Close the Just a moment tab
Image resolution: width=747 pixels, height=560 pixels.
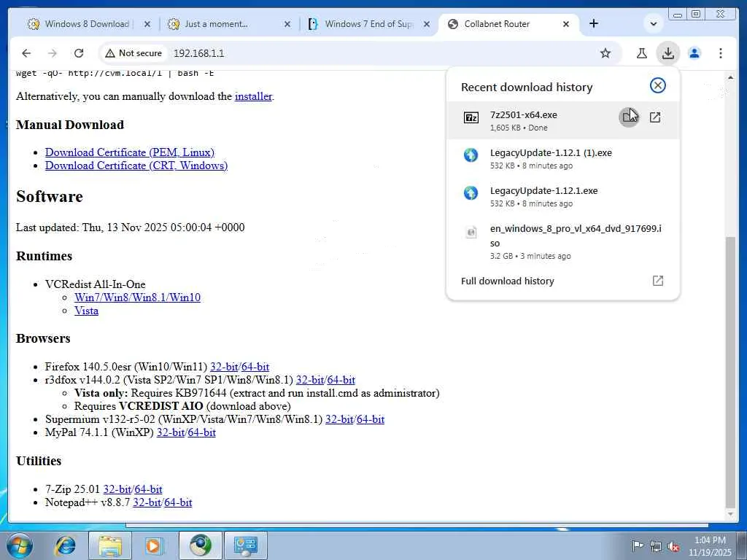(x=287, y=24)
